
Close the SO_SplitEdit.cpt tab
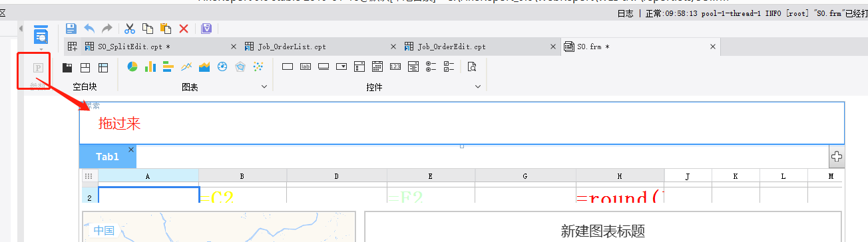pos(233,47)
